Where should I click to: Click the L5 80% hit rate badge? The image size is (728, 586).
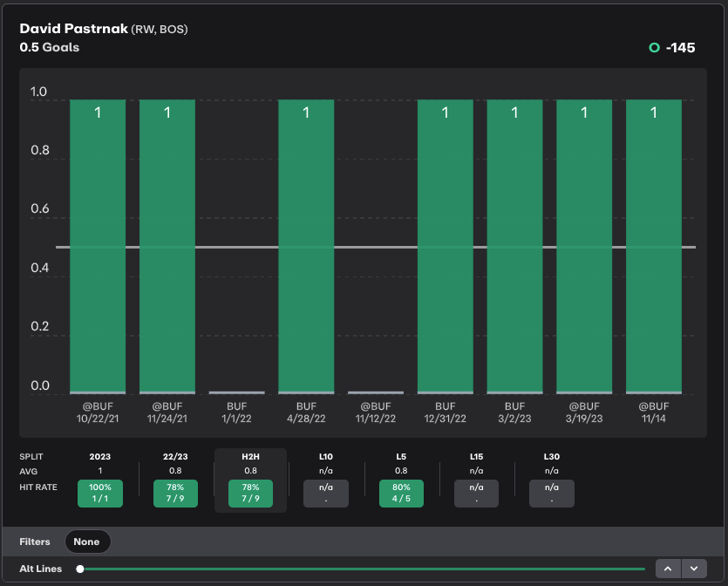[x=401, y=493]
